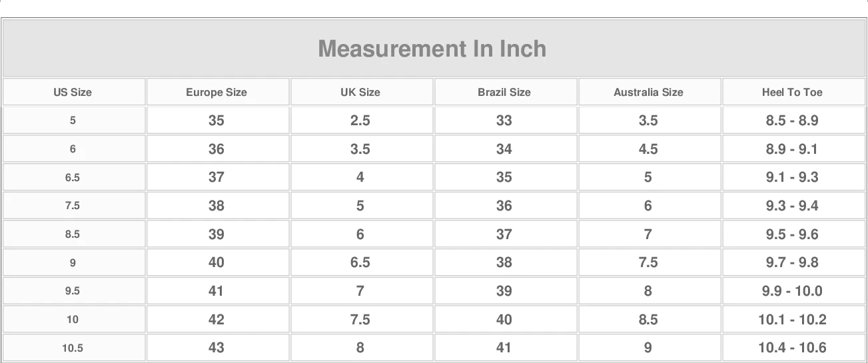Select the Brazil size 41 cell
Viewport: 868px width, 363px height.
[x=504, y=348]
